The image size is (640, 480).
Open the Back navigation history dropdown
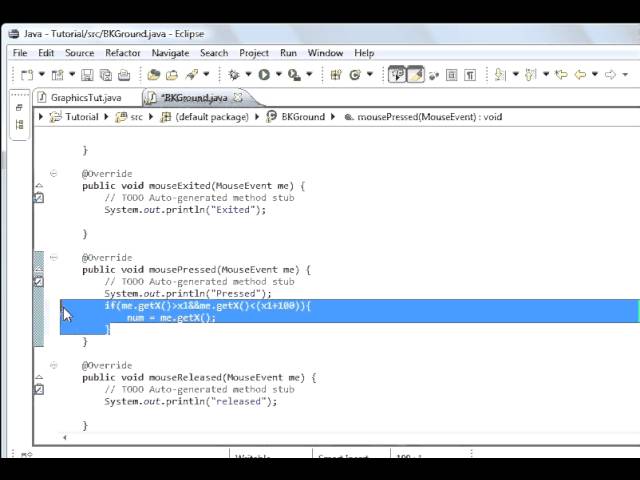(595, 74)
